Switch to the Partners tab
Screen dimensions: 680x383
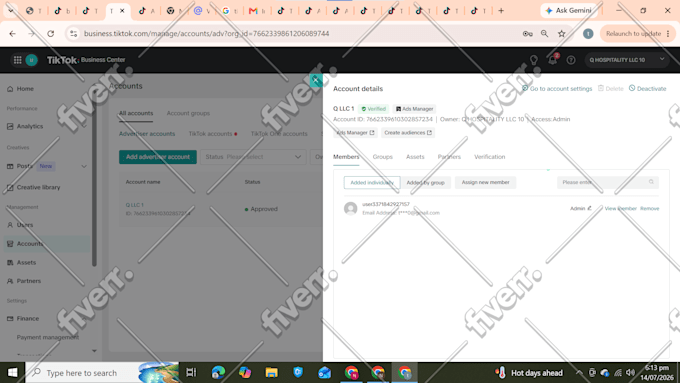click(449, 157)
